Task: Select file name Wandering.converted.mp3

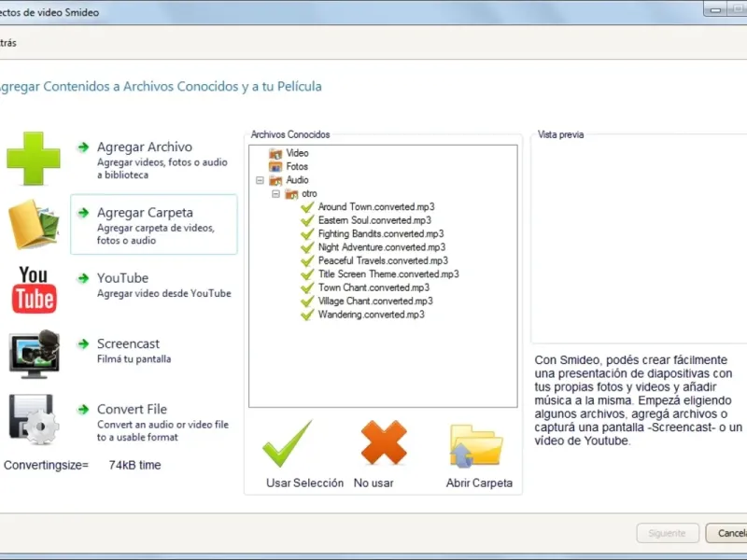Action: click(x=371, y=315)
